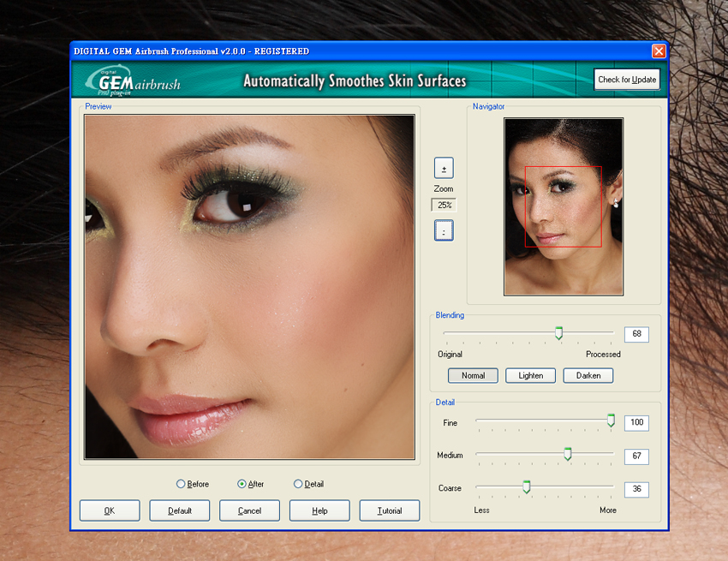Click the GEM Airbrush logo

click(134, 81)
